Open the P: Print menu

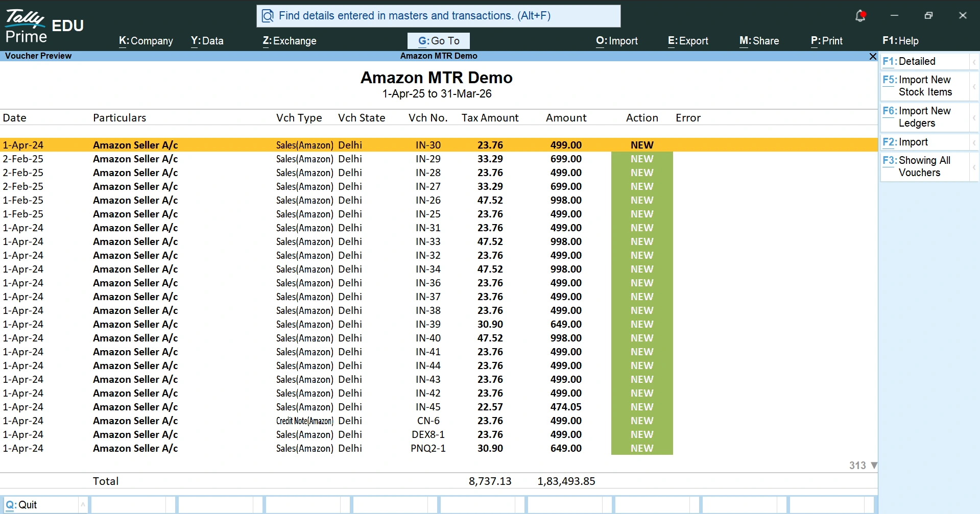(826, 41)
